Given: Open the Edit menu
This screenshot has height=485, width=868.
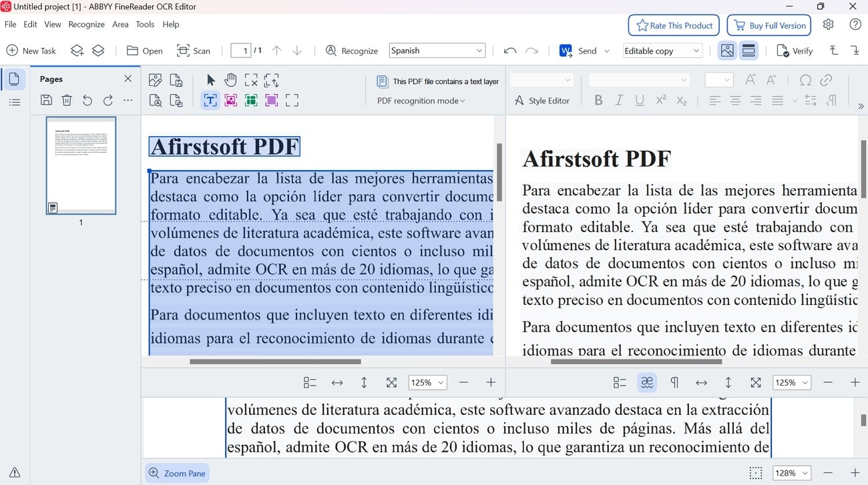Looking at the screenshot, I should (30, 25).
